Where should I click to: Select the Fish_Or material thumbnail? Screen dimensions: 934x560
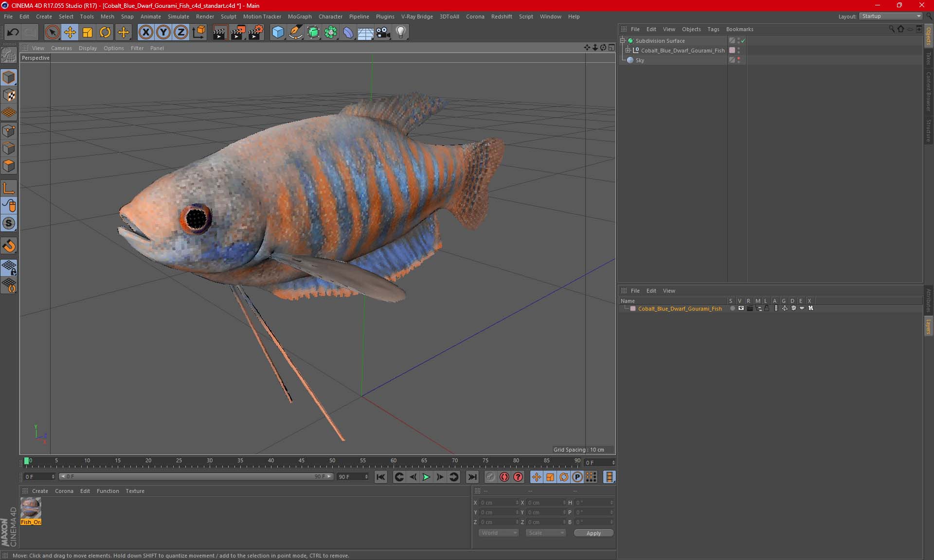click(x=31, y=510)
